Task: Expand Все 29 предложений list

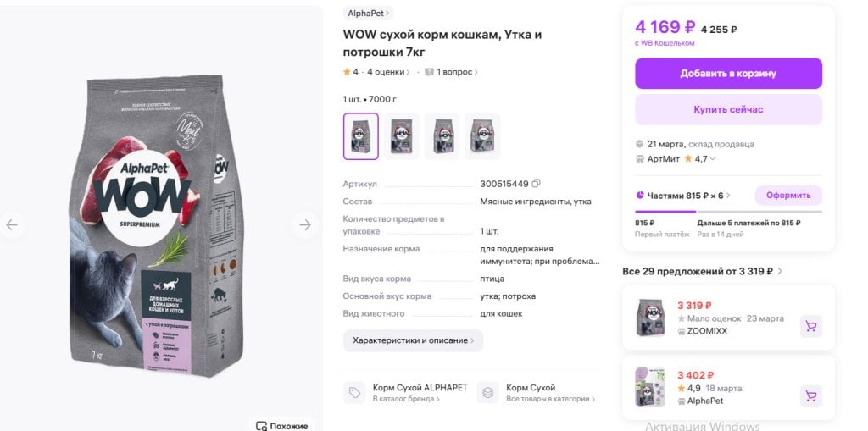Action: tap(703, 271)
